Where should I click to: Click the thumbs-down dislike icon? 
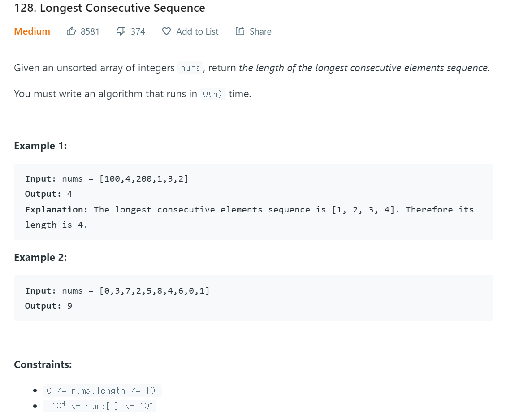(x=121, y=31)
